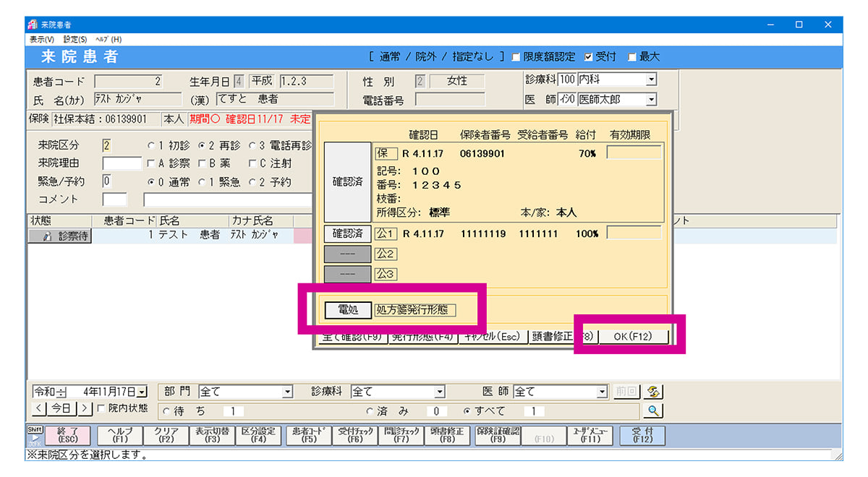The image size is (868, 477).
Task: Expand the 診療科 内科 dropdown in header
Action: 651,80
